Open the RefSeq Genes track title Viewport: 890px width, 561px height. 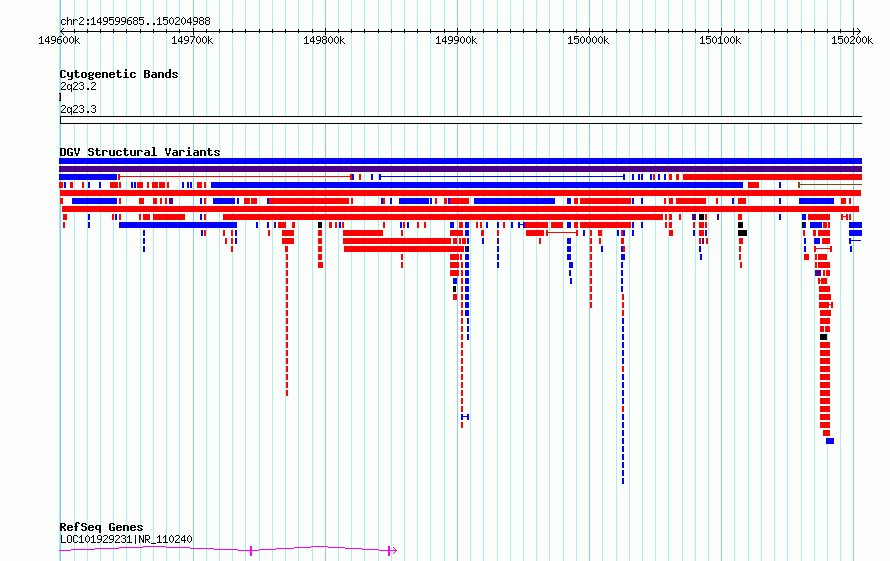[101, 527]
